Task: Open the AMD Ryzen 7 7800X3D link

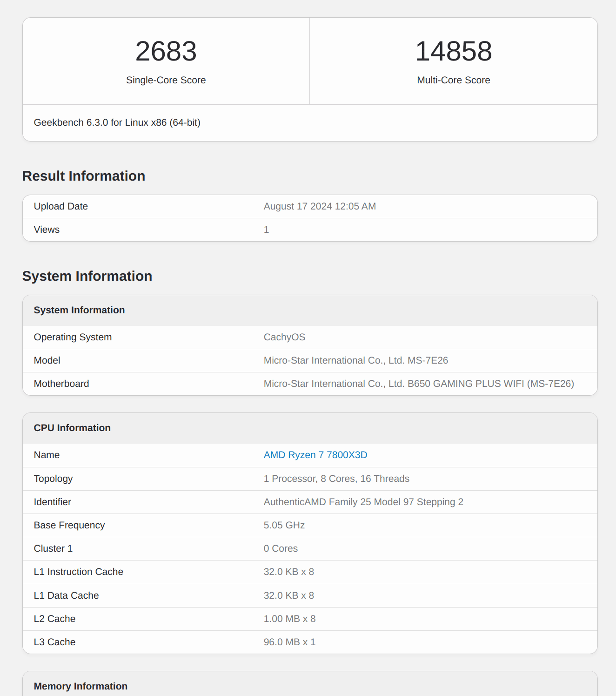Action: [315, 455]
